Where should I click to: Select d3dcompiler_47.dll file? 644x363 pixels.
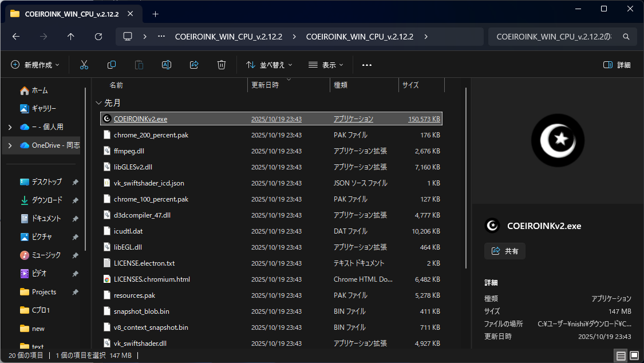(271, 215)
